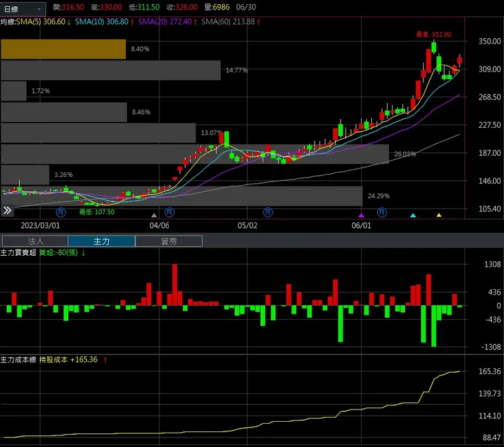Image resolution: width=504 pixels, height=447 pixels.
Task: Click the 賣超:-80(張) value
Action: point(59,252)
